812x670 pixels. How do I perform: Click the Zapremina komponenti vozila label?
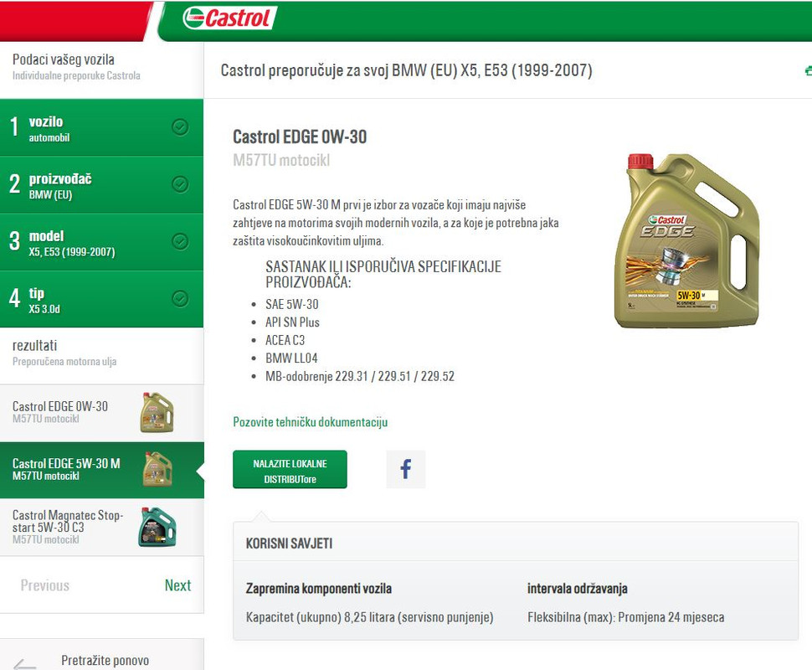318,589
